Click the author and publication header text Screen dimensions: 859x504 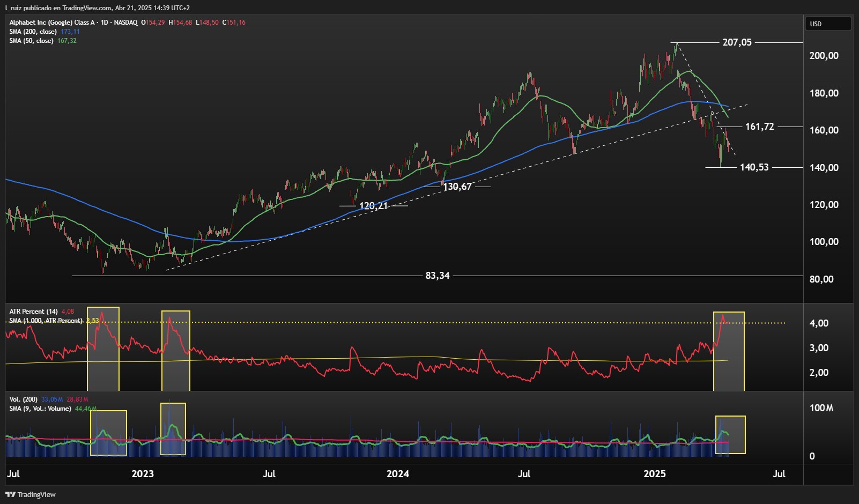[x=97, y=8]
